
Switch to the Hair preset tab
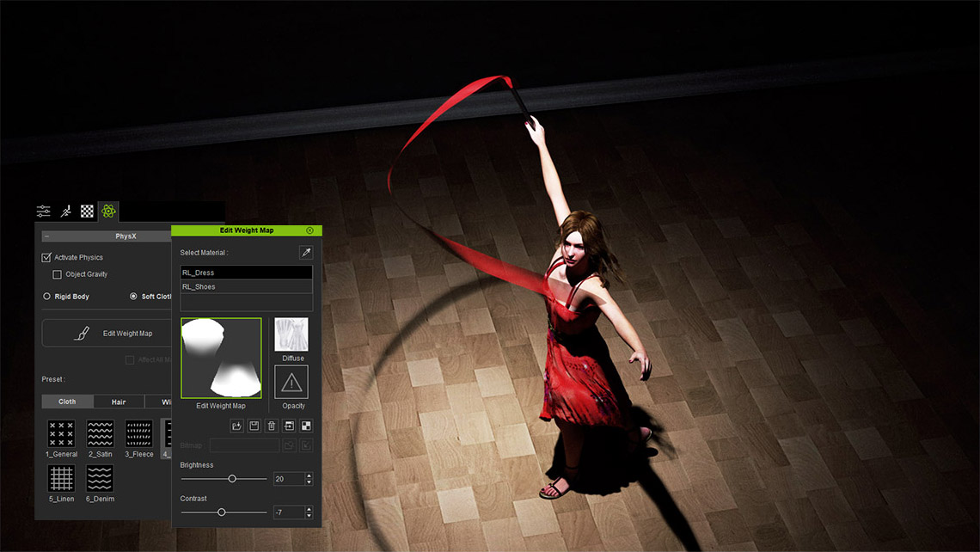click(x=119, y=402)
